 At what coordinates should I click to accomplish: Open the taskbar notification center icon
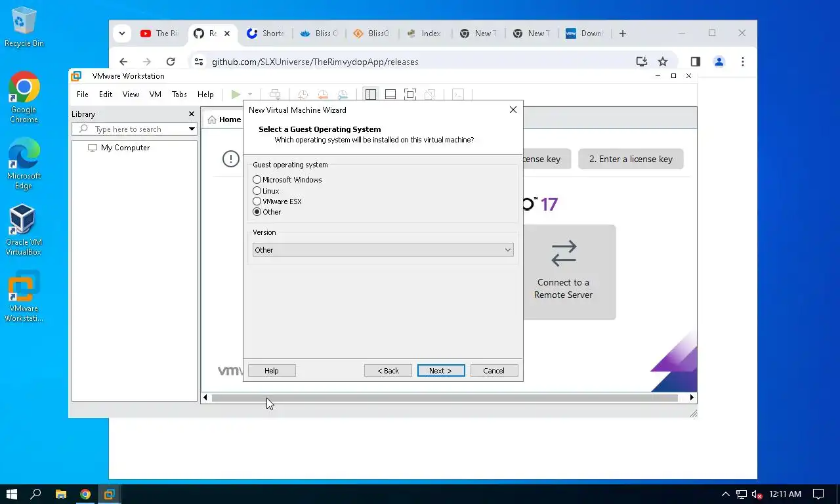(x=818, y=494)
